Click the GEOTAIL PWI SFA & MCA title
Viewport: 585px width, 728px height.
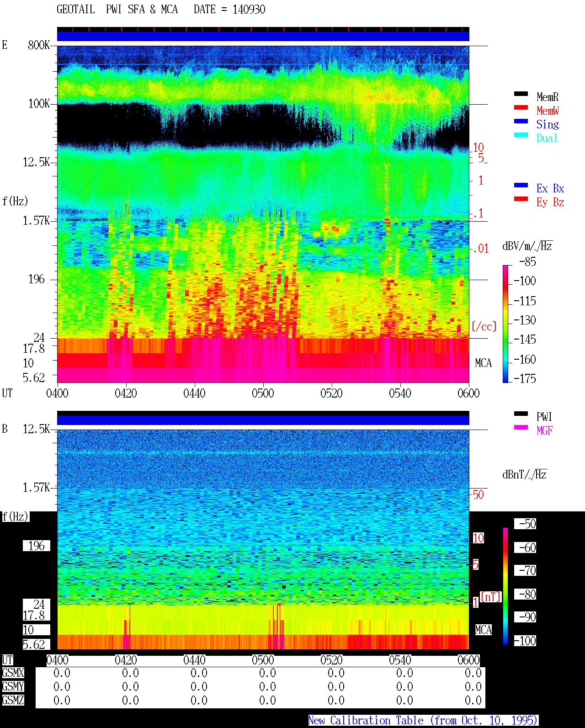click(x=117, y=10)
